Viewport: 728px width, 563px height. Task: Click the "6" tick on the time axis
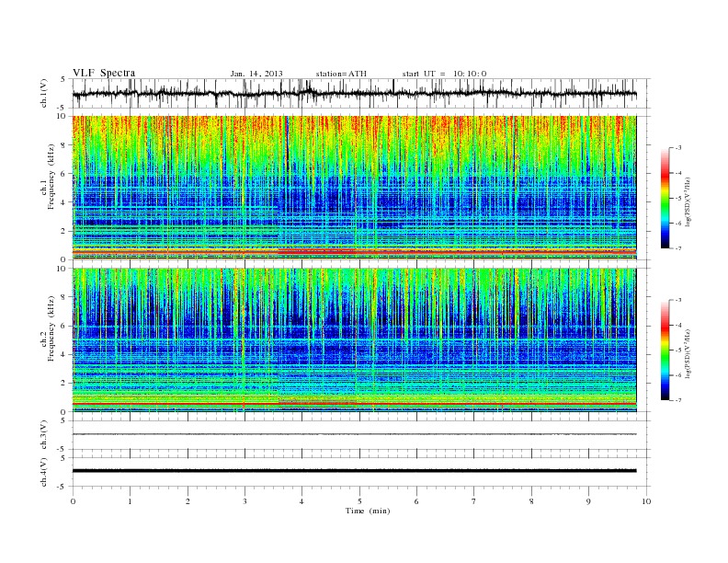click(x=416, y=501)
